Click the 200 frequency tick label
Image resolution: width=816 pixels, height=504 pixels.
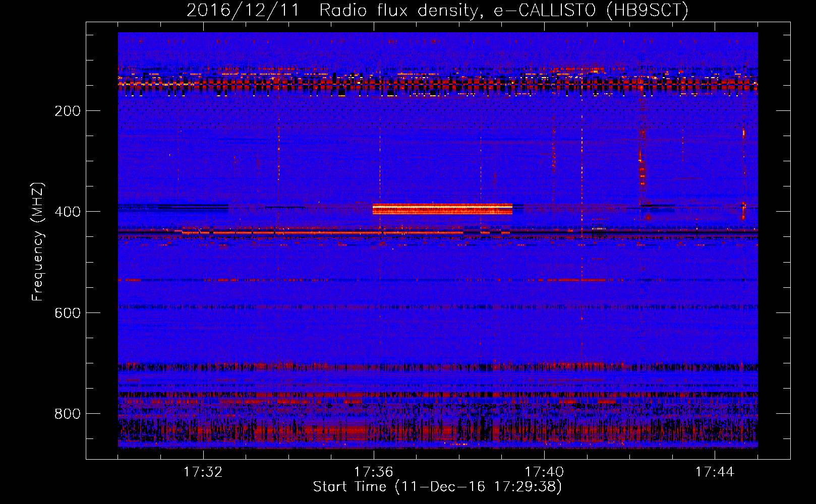point(68,111)
